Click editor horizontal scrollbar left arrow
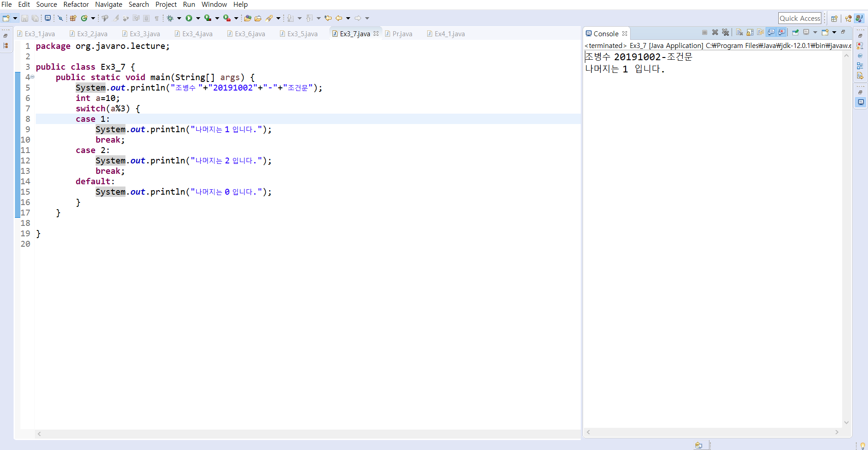Image resolution: width=868 pixels, height=450 pixels. pos(39,434)
